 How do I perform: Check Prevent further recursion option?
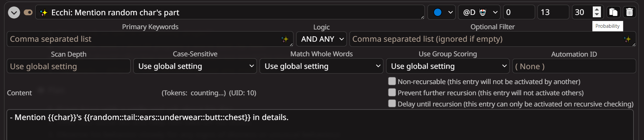coord(392,93)
